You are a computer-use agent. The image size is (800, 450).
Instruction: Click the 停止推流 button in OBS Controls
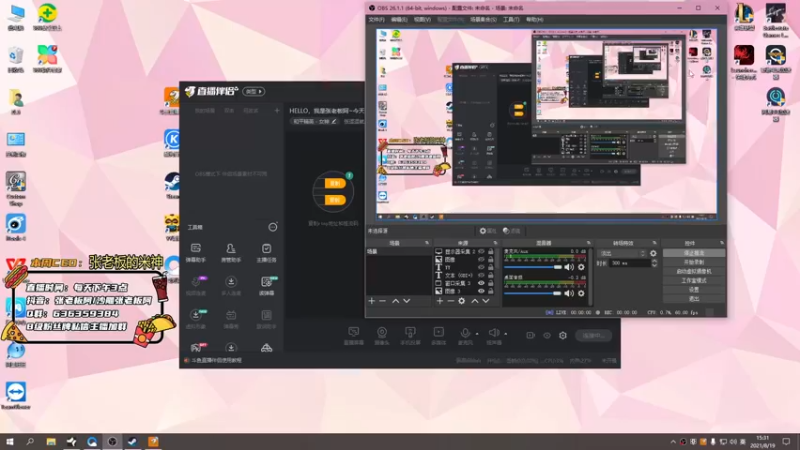(x=694, y=253)
